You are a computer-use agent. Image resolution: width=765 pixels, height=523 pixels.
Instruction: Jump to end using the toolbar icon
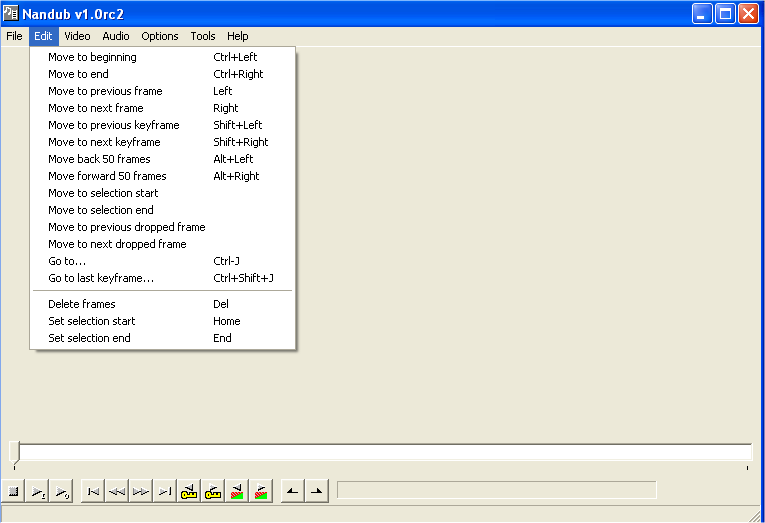pos(164,491)
